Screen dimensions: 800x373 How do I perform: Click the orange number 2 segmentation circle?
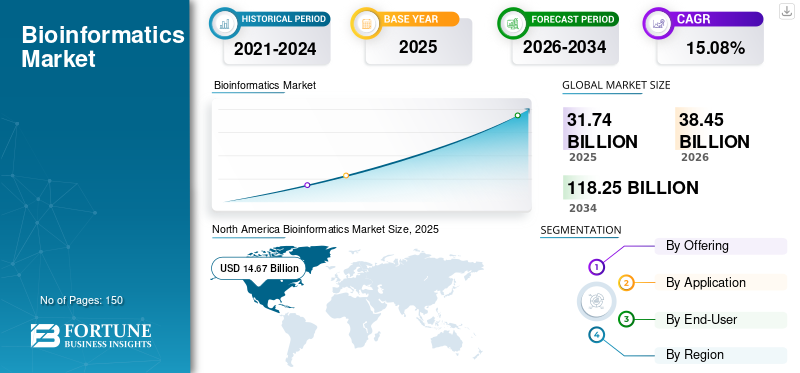coord(627,283)
